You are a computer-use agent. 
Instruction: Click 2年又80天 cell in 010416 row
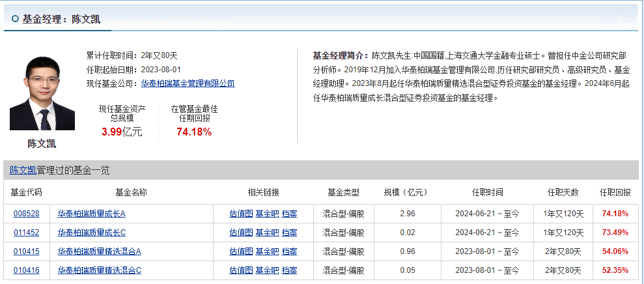click(563, 270)
